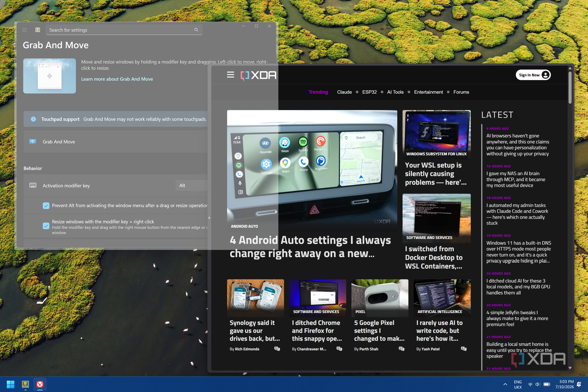The width and height of the screenshot is (588, 392).
Task: Toggle Prevent Alt from activating window menu
Action: point(46,206)
